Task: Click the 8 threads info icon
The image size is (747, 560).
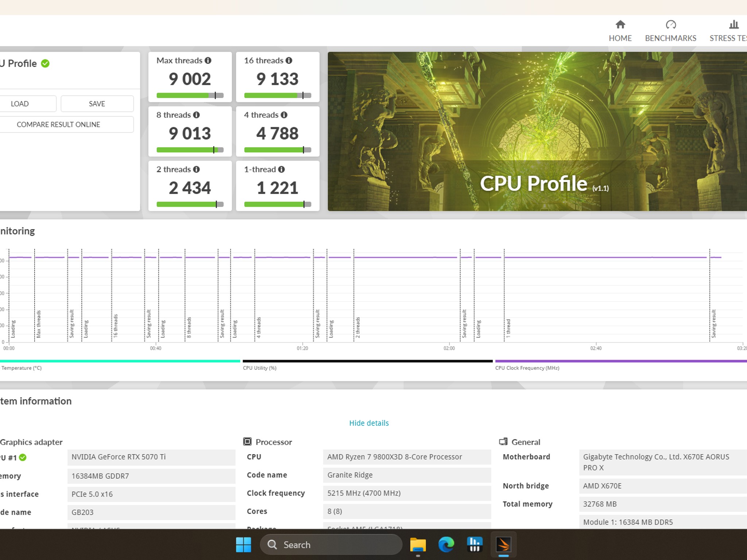Action: click(x=196, y=115)
